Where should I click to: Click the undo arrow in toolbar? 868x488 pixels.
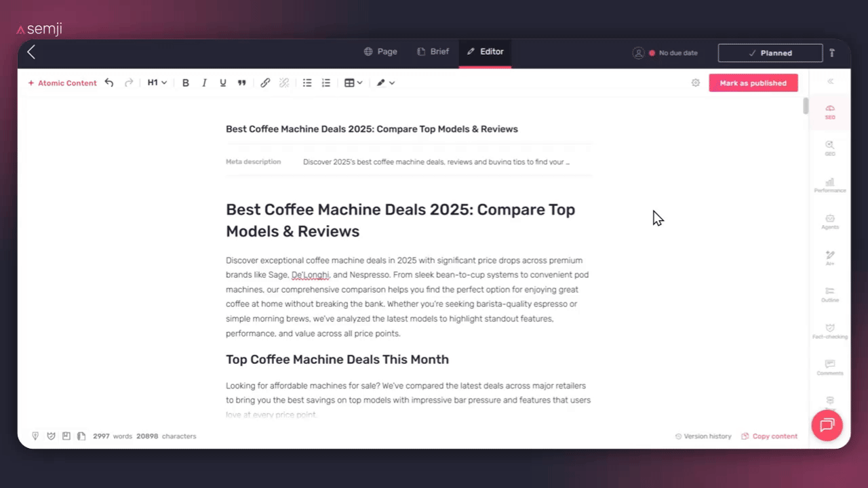tap(109, 83)
